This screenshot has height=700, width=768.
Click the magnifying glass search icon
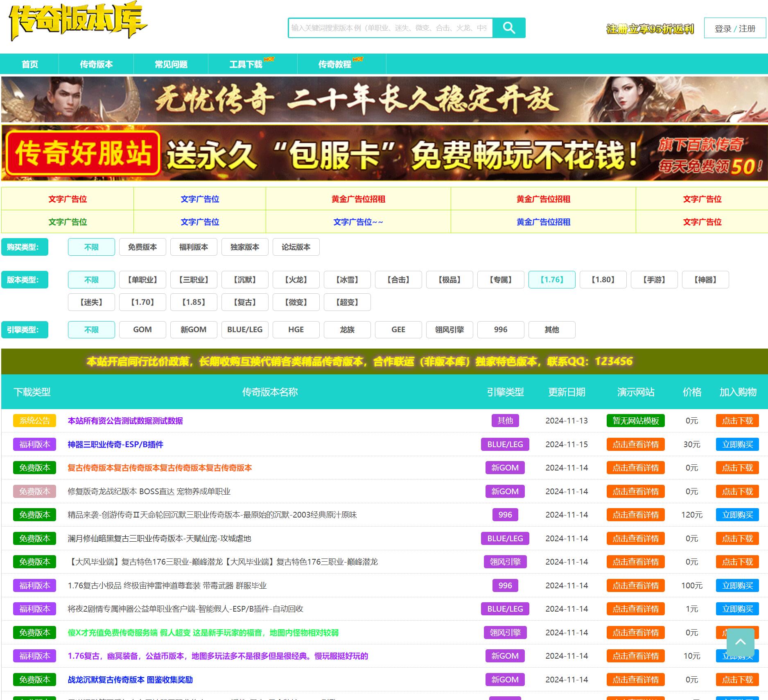pyautogui.click(x=508, y=28)
